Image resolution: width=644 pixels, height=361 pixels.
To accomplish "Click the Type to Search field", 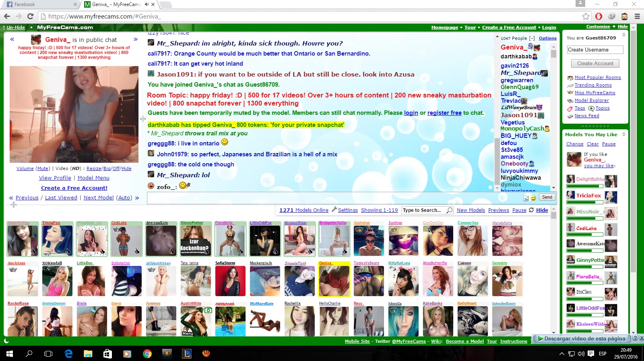I will click(424, 210).
